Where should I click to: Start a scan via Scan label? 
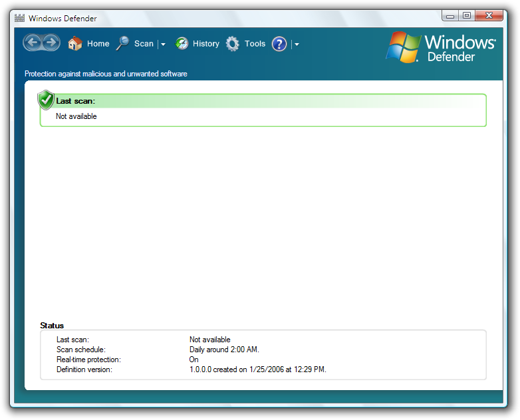click(x=144, y=43)
